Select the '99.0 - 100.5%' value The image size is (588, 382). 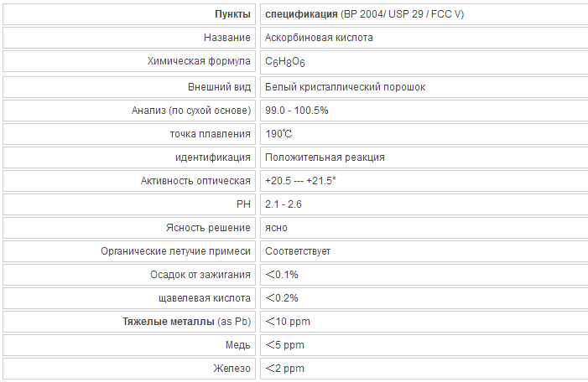coord(297,111)
